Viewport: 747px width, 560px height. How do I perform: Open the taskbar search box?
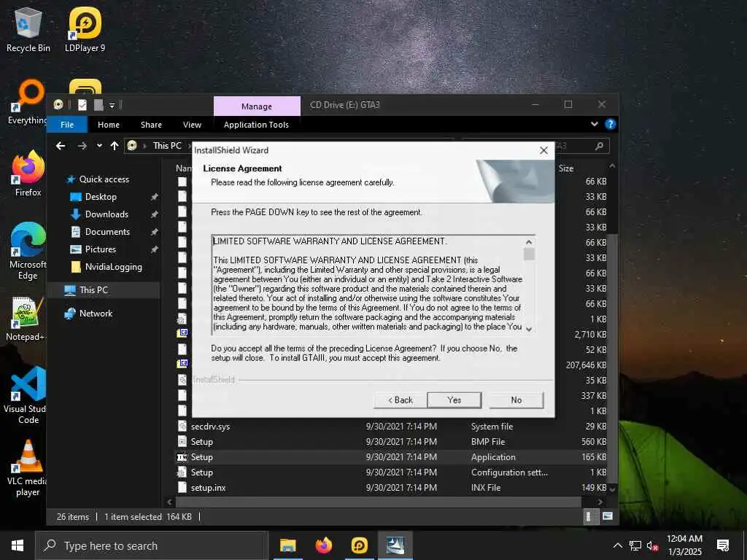152,545
